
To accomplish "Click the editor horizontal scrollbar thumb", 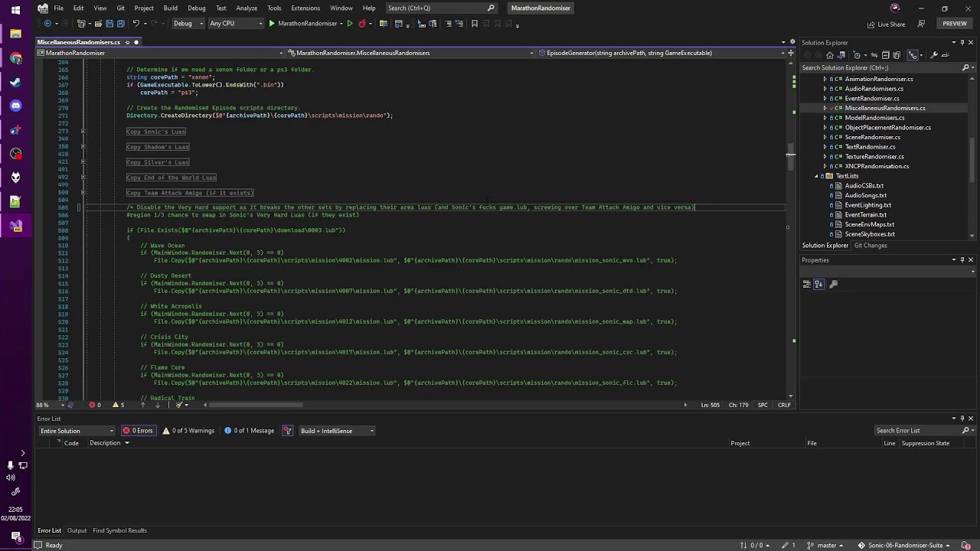I will [256, 405].
